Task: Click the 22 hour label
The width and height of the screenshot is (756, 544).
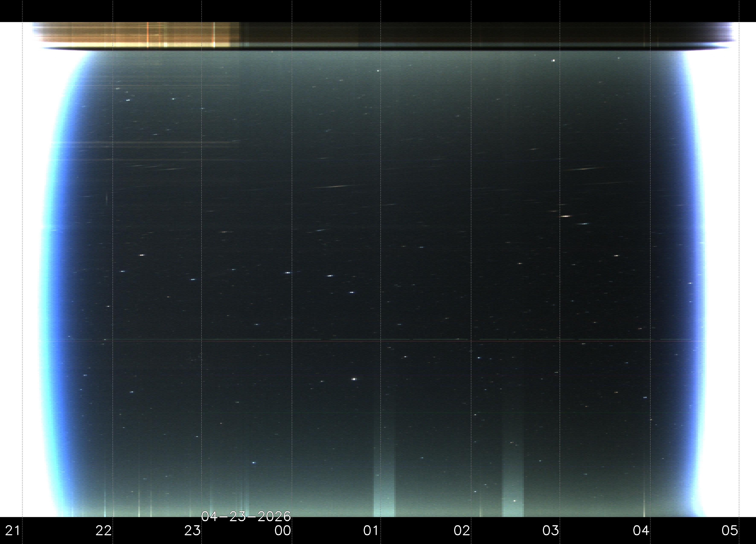Action: tap(103, 530)
